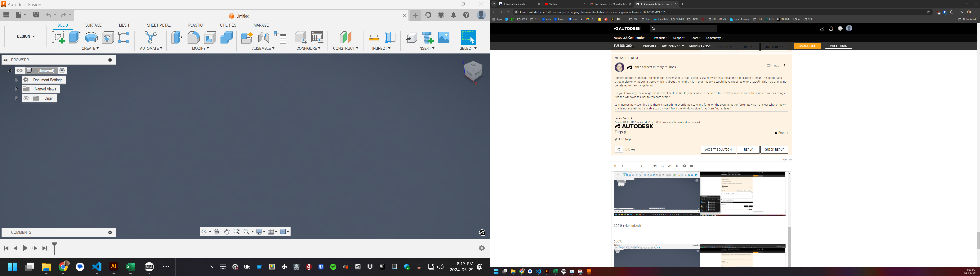Toggle visibility of the Unsaved component
Screen dimensions: 980x276
click(19, 71)
